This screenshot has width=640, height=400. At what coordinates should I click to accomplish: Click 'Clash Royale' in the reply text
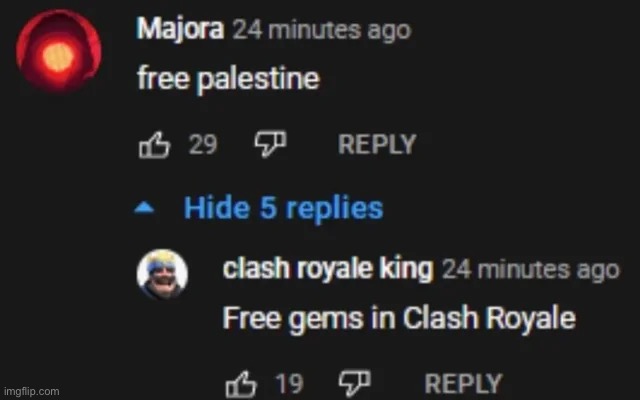tap(489, 318)
